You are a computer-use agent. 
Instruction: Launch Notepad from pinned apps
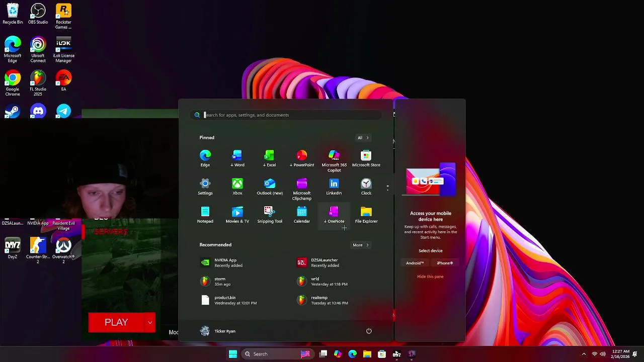205,215
